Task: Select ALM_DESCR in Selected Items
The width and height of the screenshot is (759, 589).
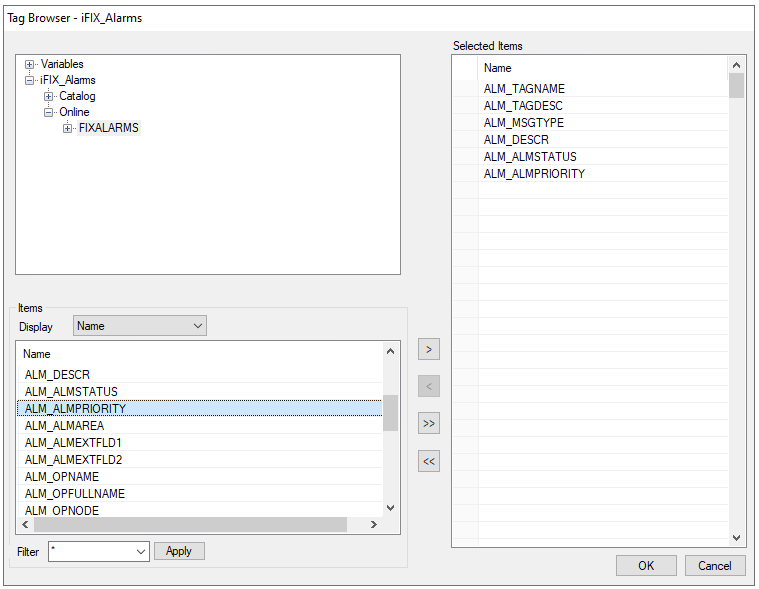Action: [x=603, y=139]
